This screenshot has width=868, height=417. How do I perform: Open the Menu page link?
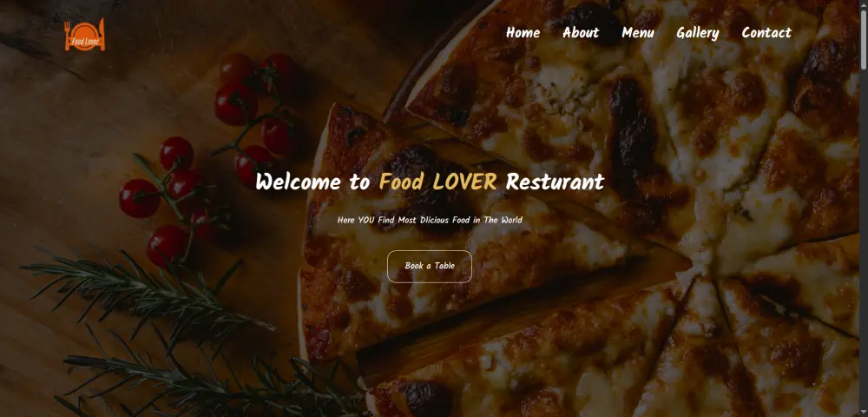[638, 33]
